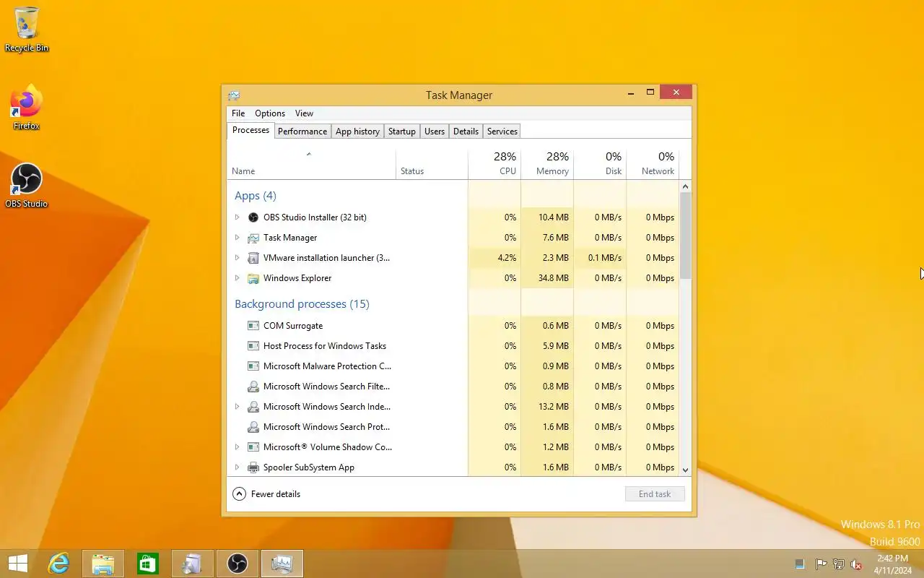Expand the Volume Shadow Copy process group
924x578 pixels.
237,447
